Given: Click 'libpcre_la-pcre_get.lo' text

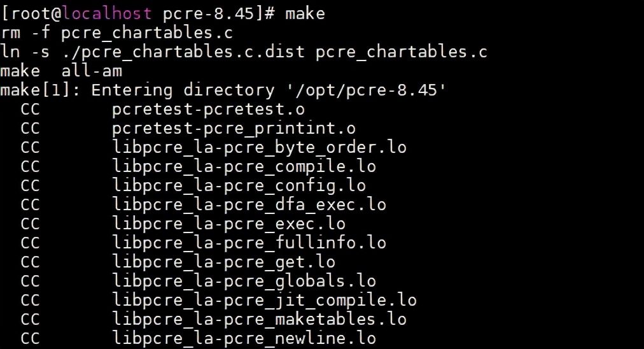Looking at the screenshot, I should click(x=223, y=262).
